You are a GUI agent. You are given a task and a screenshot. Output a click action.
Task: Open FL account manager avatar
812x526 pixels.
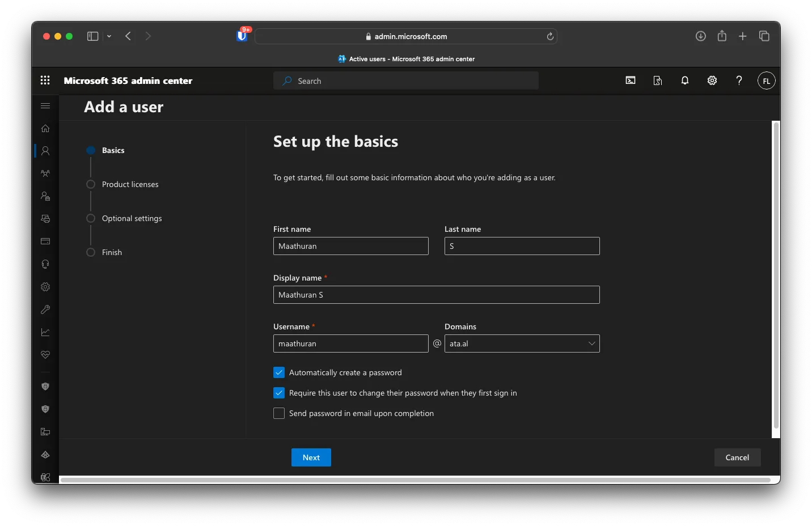(x=767, y=80)
